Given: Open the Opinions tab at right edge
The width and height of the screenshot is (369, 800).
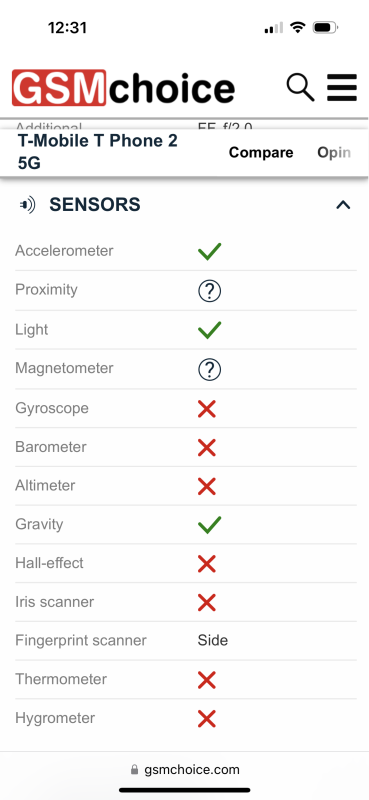Looking at the screenshot, I should 334,153.
